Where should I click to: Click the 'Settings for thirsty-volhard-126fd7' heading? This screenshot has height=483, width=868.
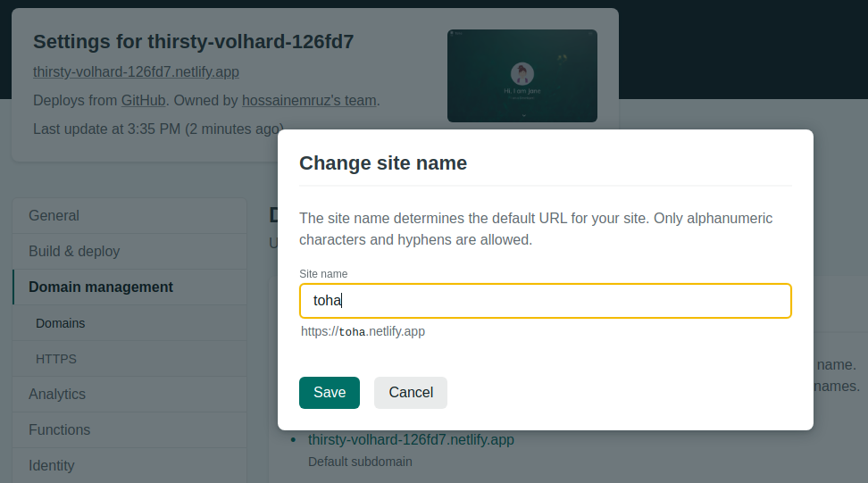click(x=194, y=42)
